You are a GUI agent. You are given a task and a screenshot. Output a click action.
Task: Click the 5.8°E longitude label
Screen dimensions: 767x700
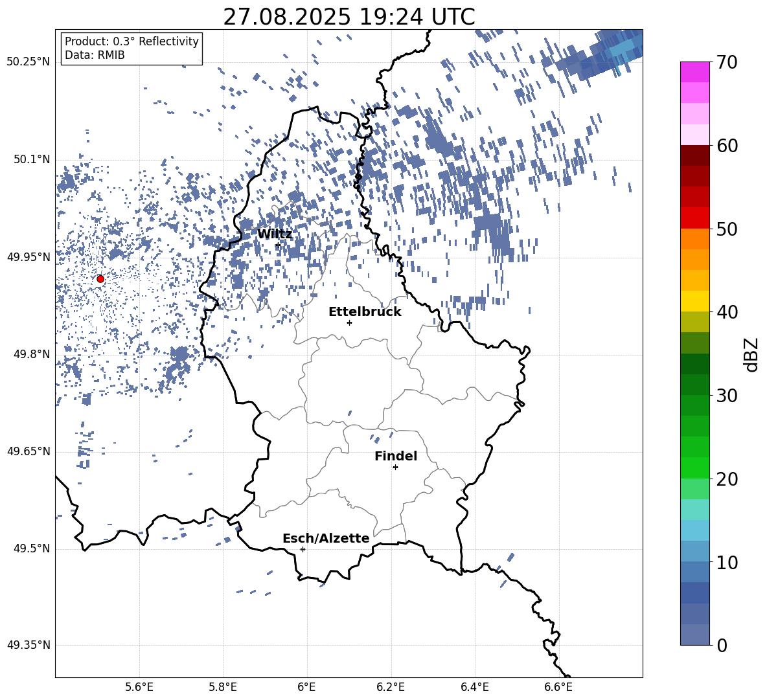(223, 687)
